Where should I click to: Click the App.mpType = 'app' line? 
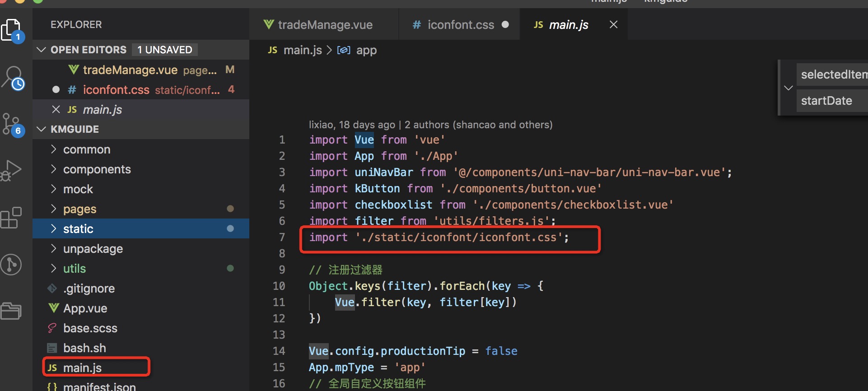point(367,367)
